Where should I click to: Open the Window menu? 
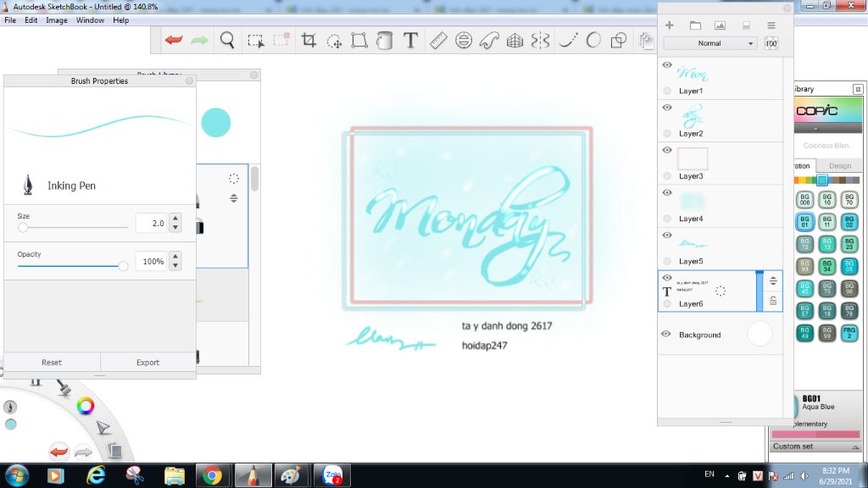click(x=90, y=20)
